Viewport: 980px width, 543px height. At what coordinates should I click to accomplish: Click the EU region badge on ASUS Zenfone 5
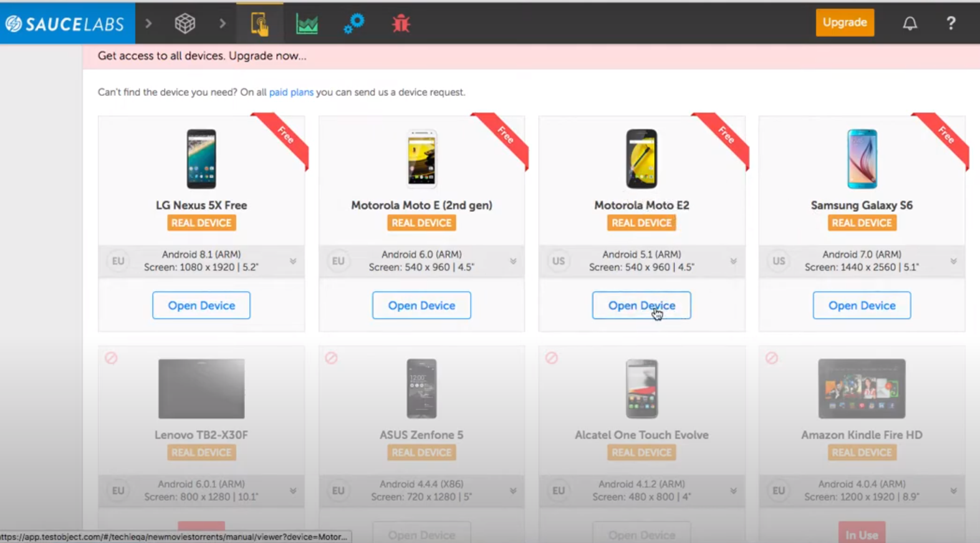point(338,491)
